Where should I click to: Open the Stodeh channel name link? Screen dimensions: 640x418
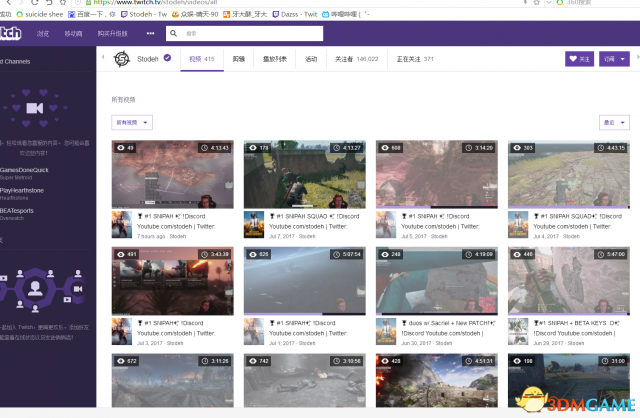click(148, 59)
